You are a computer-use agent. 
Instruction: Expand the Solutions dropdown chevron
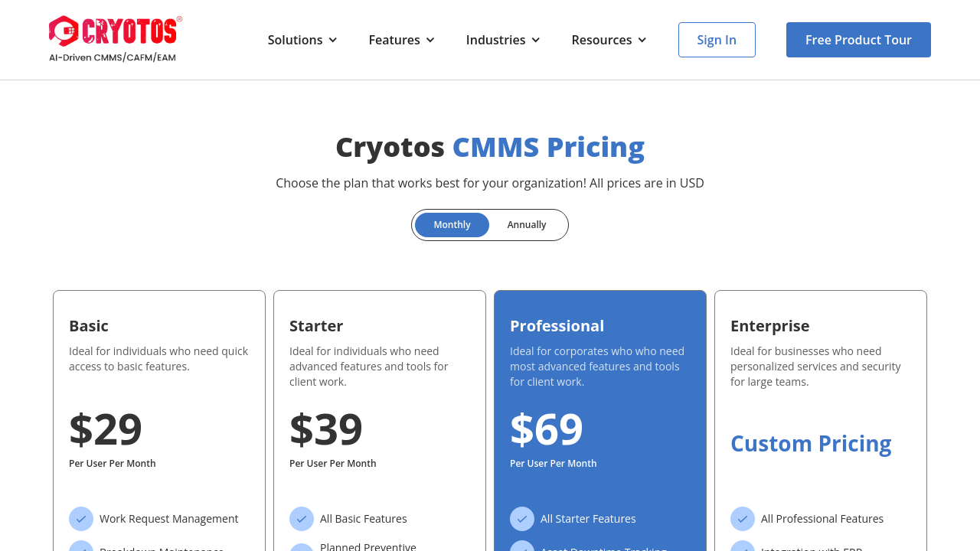[x=333, y=40]
